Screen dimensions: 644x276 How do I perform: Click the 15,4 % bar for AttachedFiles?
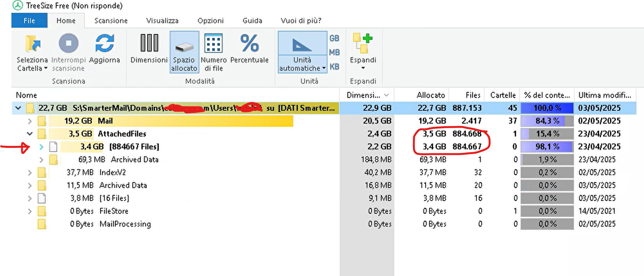coord(547,134)
